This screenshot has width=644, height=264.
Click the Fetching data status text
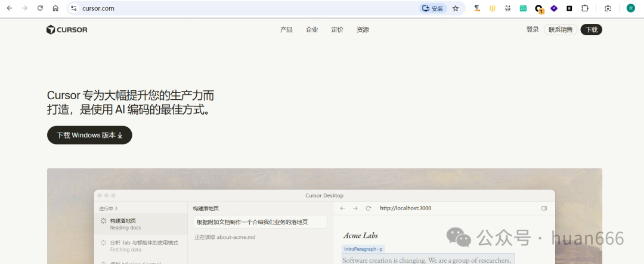pos(125,250)
